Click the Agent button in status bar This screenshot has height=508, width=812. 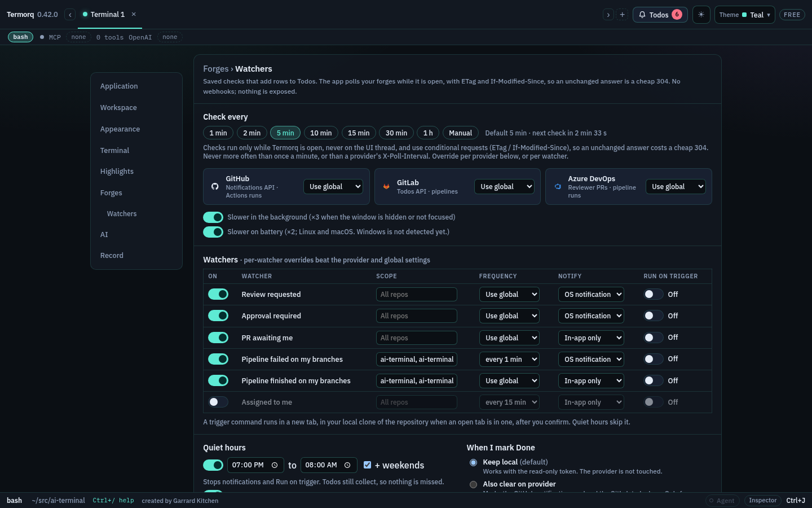click(x=722, y=501)
